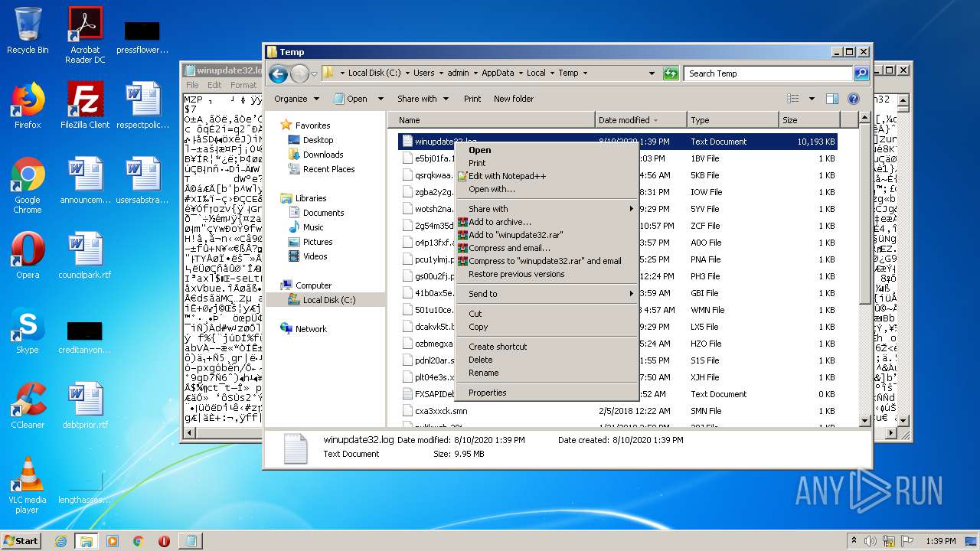Open the Skype desktop shortcut
The width and height of the screenshot is (980, 551).
click(x=28, y=331)
